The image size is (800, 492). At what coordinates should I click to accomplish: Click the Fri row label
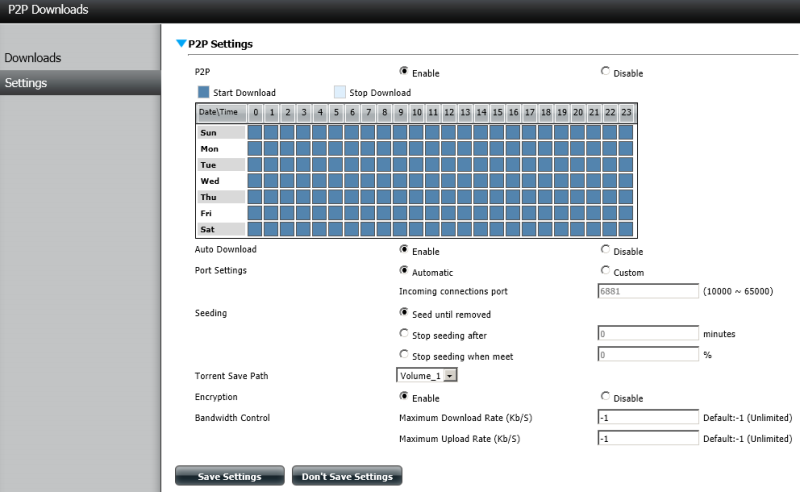tap(221, 213)
